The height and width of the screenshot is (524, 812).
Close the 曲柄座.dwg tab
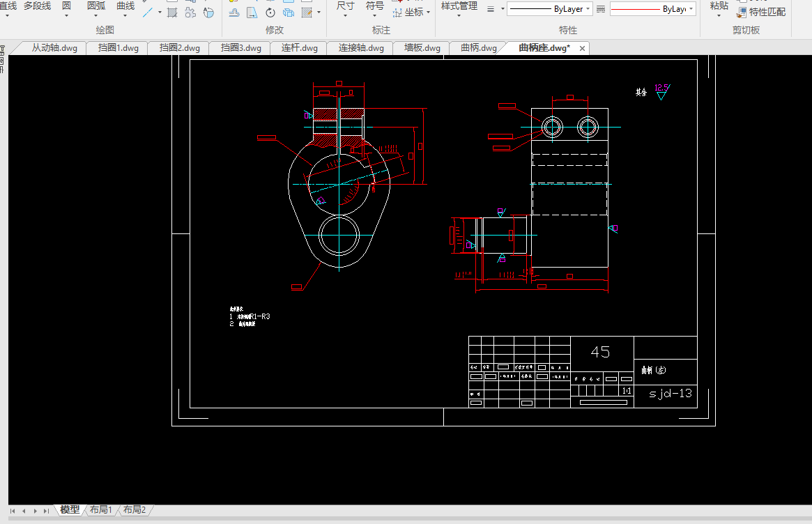pos(583,48)
